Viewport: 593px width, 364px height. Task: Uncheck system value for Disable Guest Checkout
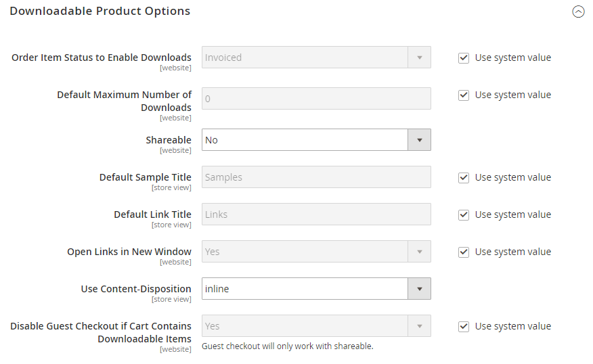(464, 326)
